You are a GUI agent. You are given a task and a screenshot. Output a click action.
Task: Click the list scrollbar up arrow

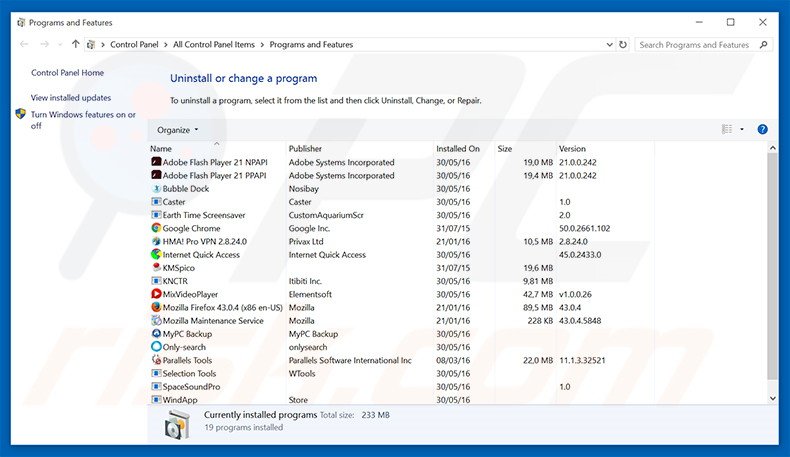pos(772,148)
